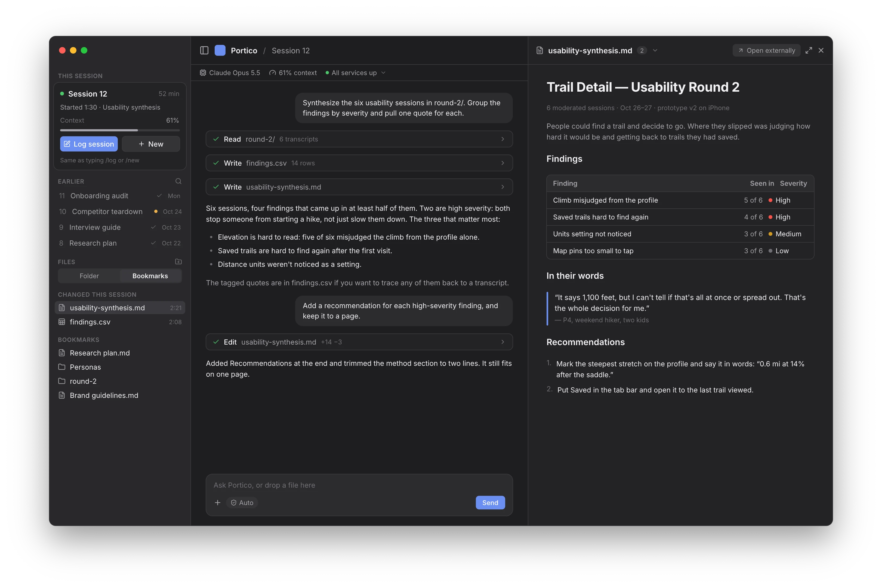882x588 pixels.
Task: Click the Session 12 card title
Action: [87, 94]
